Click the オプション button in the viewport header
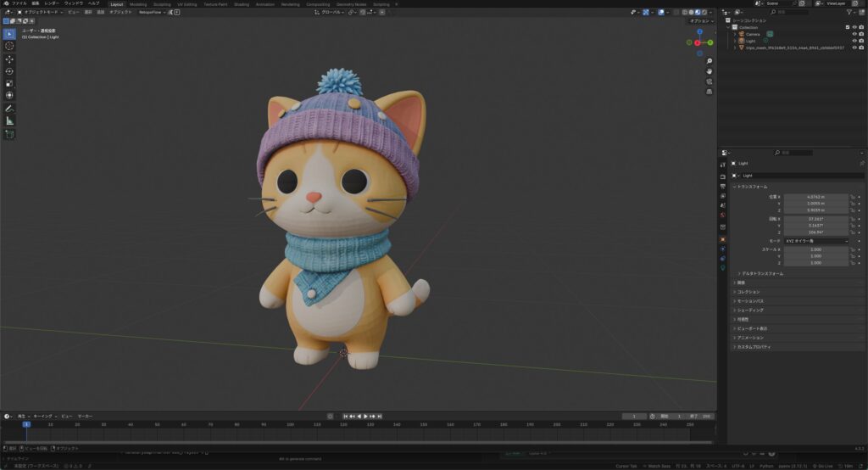Viewport: 868px width, 470px height. (699, 21)
